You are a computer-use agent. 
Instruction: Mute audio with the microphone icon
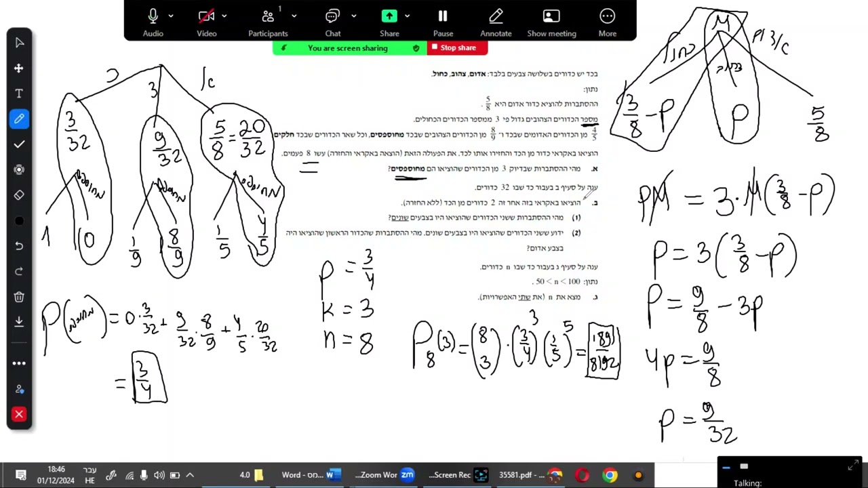(x=153, y=16)
